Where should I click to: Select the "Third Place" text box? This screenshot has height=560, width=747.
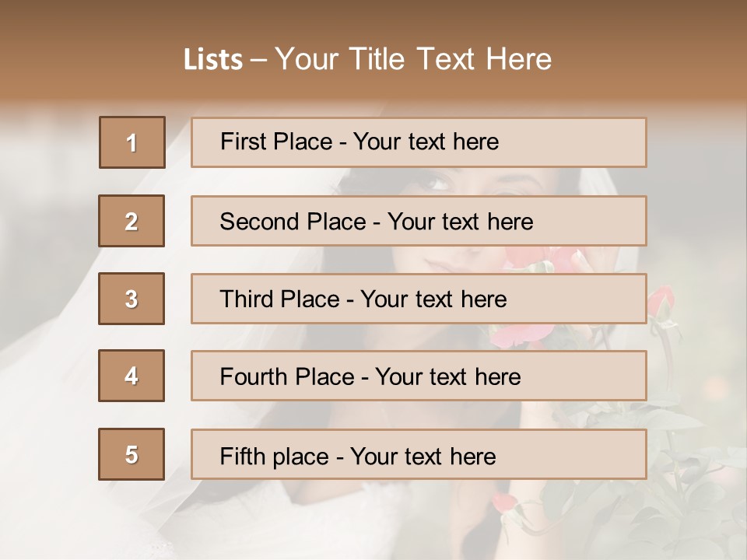click(x=419, y=299)
